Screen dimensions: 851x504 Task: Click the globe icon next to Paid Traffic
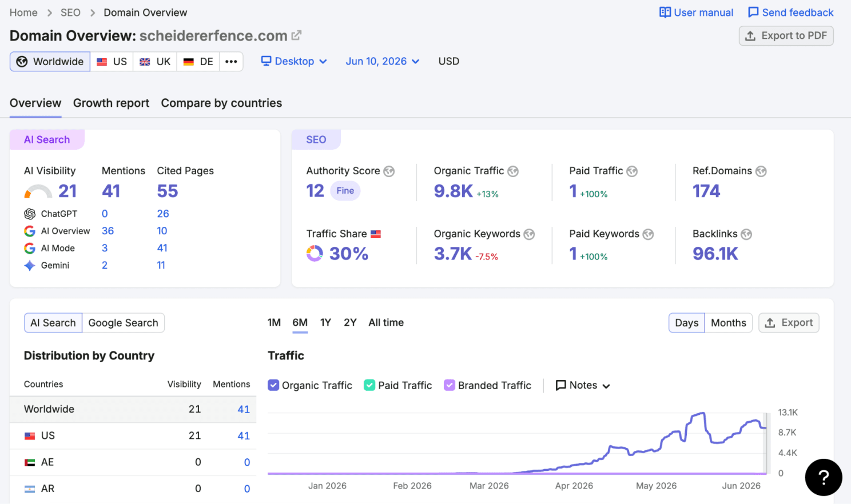point(632,171)
